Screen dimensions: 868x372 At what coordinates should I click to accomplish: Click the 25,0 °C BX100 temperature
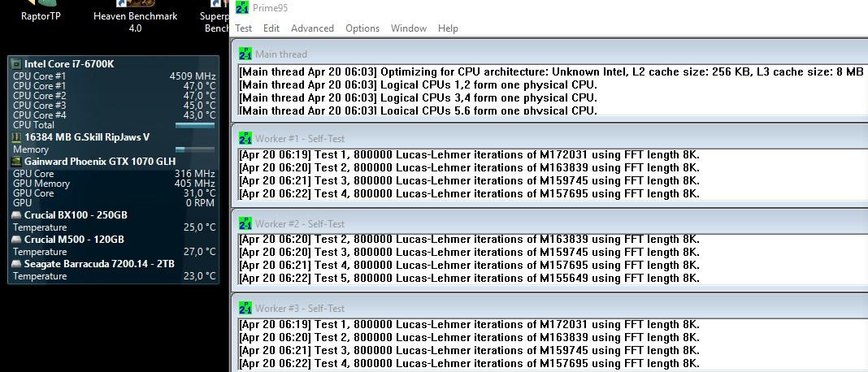[x=199, y=227]
